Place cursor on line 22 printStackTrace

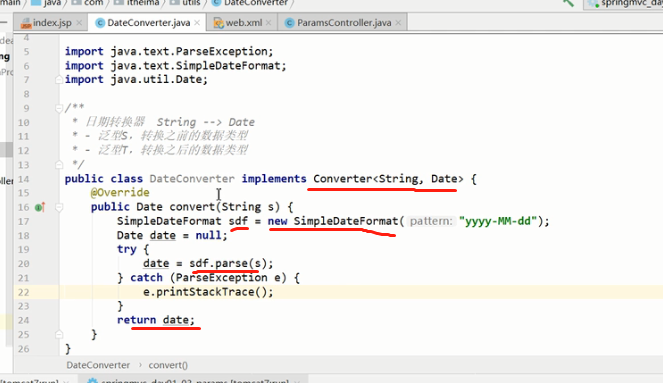208,292
